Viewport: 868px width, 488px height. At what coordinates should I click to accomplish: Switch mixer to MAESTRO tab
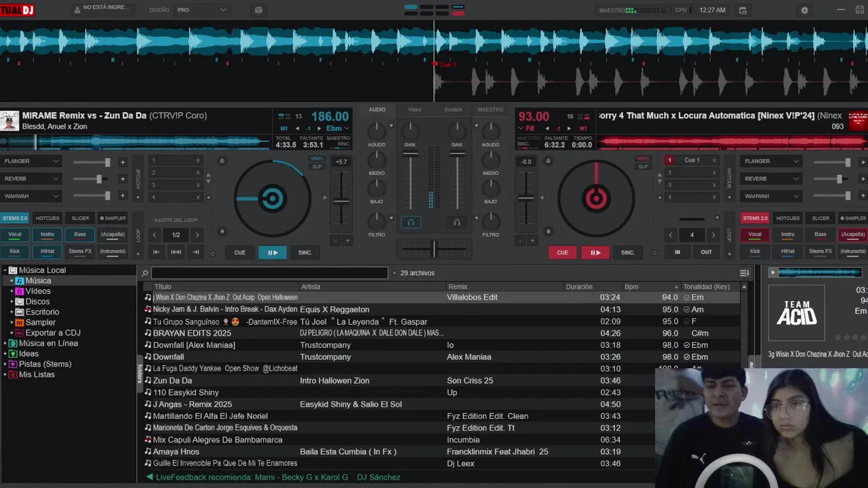point(490,109)
